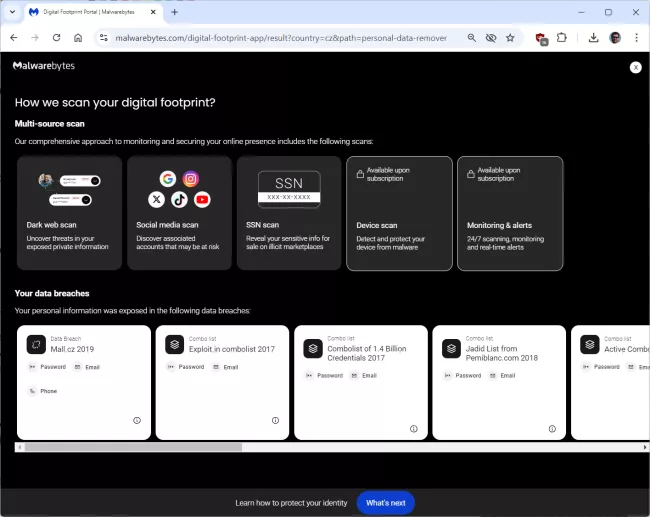Open info for Exploit.in combolist 2017

(275, 420)
